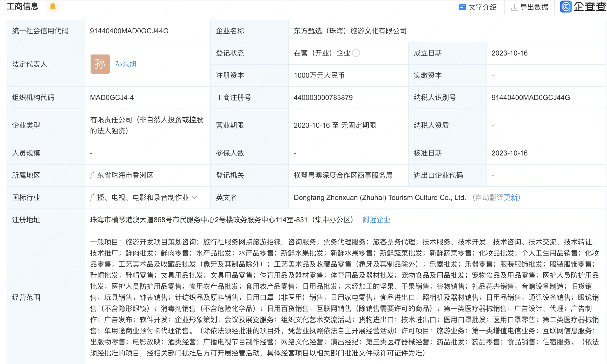Click the 孙 avatar thumbnail

pos(100,64)
